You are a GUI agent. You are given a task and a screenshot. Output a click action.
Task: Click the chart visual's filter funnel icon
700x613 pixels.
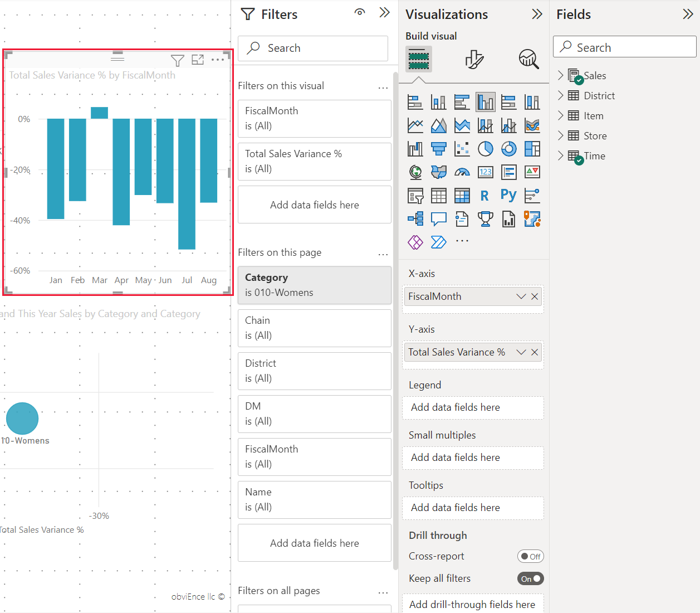[178, 60]
